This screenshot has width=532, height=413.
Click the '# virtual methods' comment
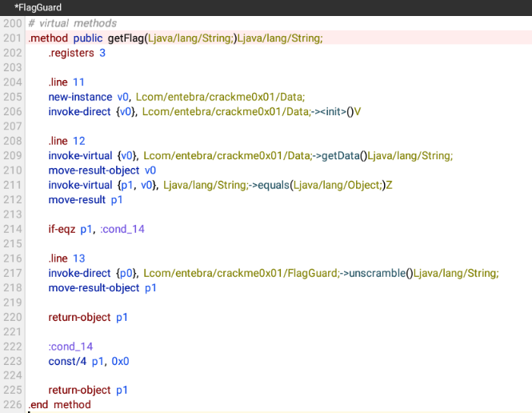click(x=72, y=23)
